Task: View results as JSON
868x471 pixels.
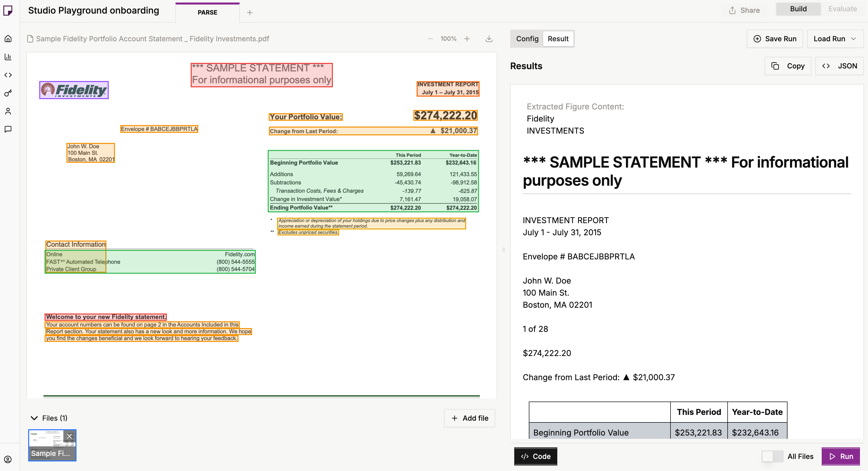Action: pos(839,66)
